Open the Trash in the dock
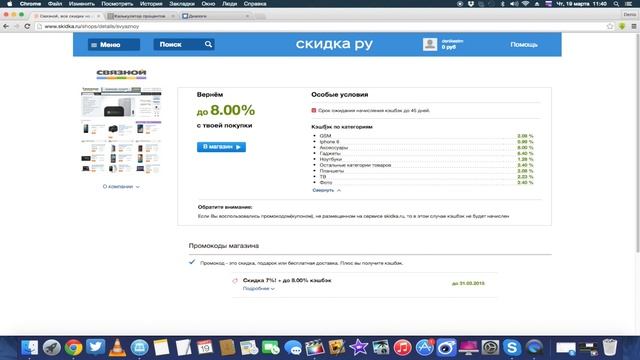 click(x=610, y=348)
